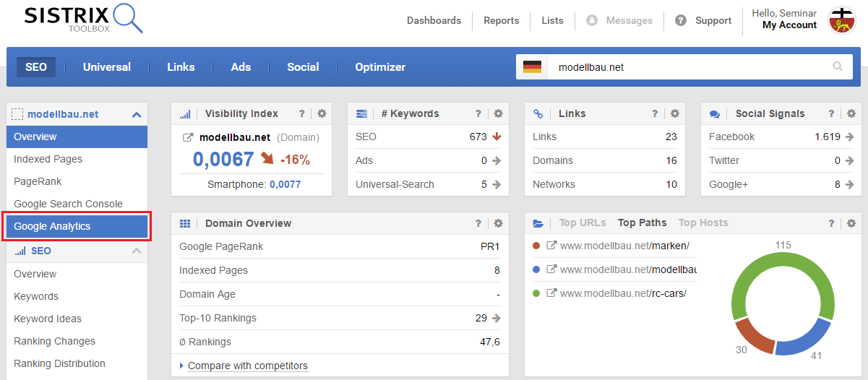Collapse the modellbau.net sidebar section
The width and height of the screenshot is (868, 380).
pyautogui.click(x=137, y=114)
